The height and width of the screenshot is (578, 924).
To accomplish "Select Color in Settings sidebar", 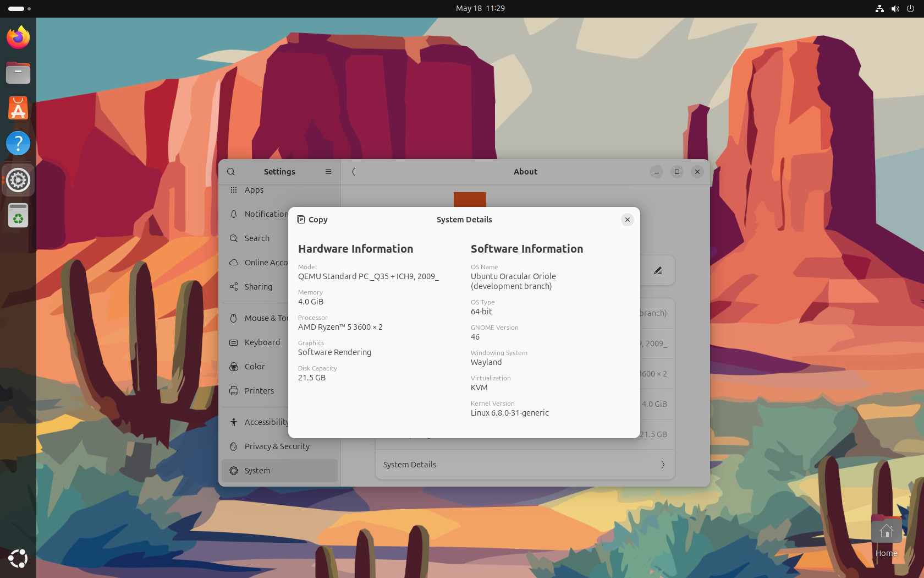I will coord(279,367).
